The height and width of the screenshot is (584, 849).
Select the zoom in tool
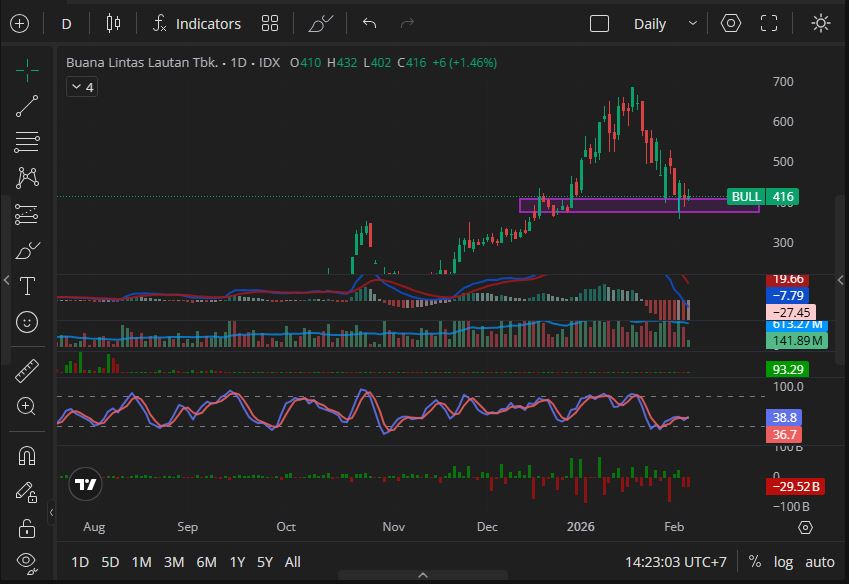[x=27, y=406]
